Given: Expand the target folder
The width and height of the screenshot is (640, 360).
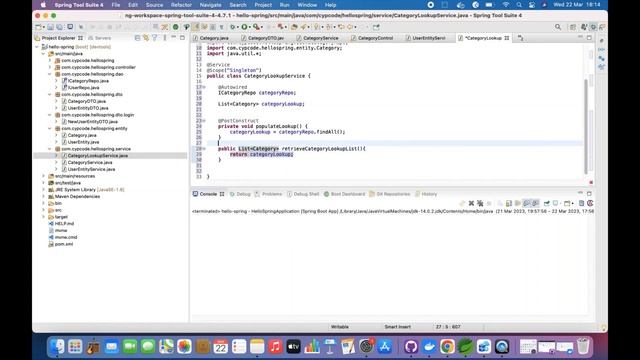Looking at the screenshot, I should [x=44, y=217].
